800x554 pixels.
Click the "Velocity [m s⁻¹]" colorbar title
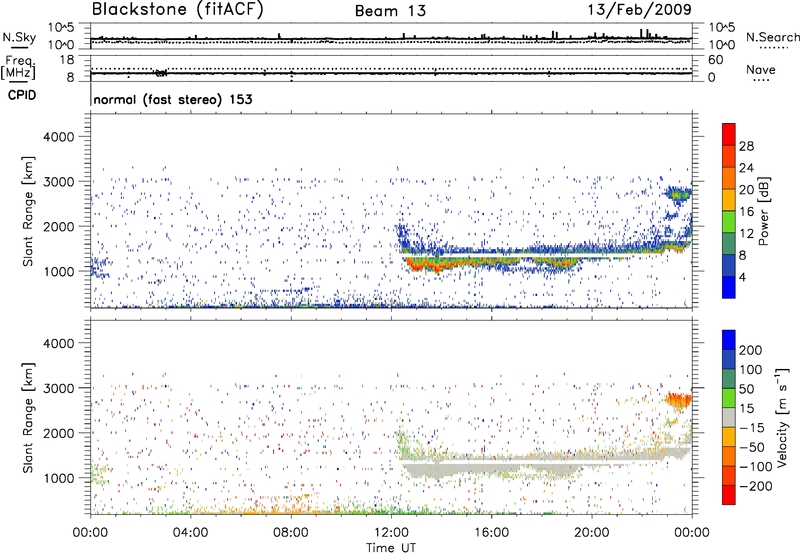(x=782, y=417)
